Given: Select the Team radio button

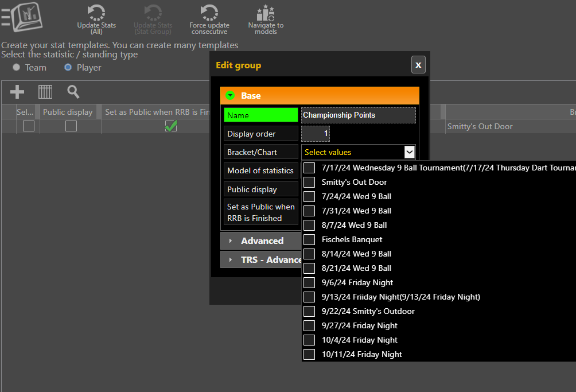Looking at the screenshot, I should click(x=16, y=67).
